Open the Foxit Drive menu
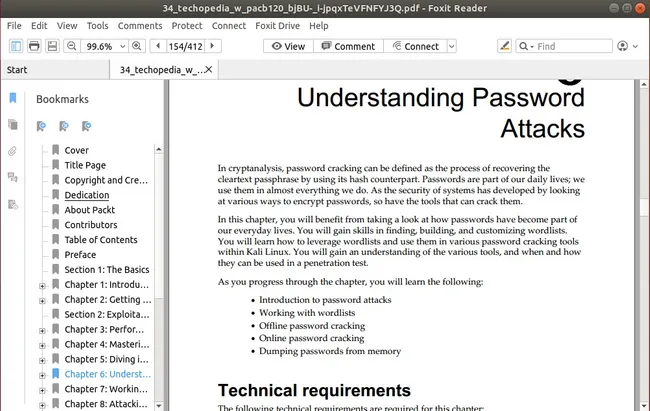This screenshot has width=650, height=411. click(x=277, y=26)
